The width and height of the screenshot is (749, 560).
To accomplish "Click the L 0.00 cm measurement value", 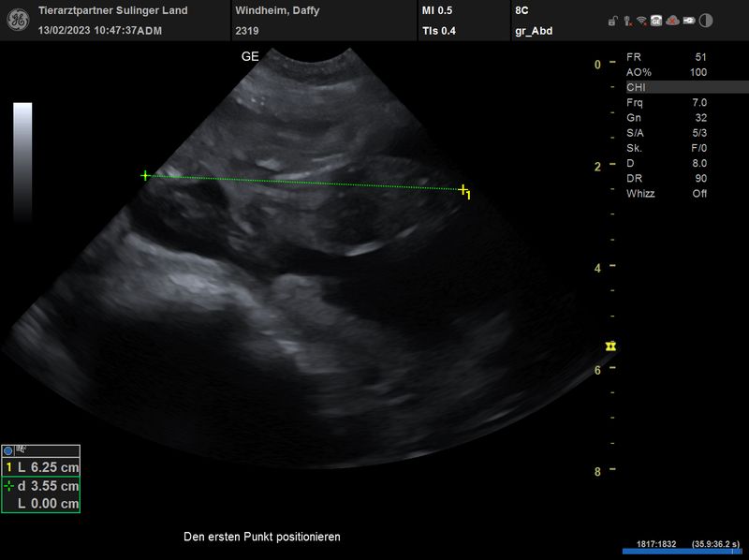I will point(48,504).
